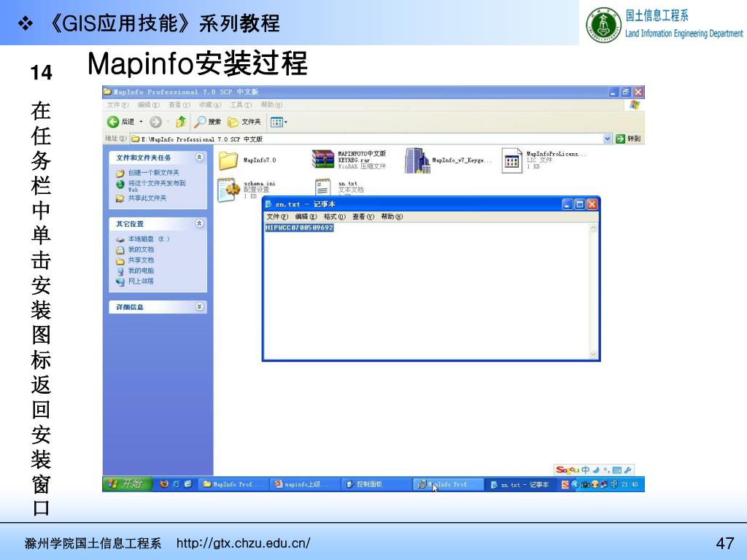Expand the Details panel
The image size is (747, 560).
coord(200,307)
